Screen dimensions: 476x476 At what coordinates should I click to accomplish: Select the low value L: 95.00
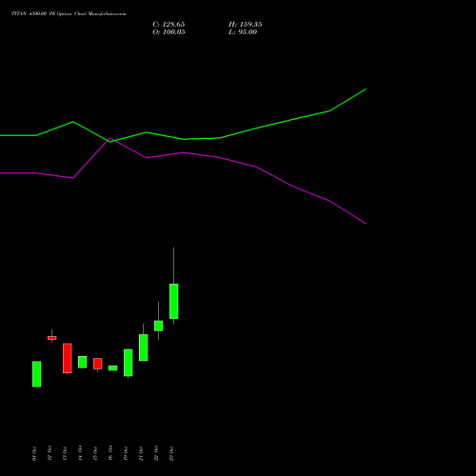click(243, 32)
